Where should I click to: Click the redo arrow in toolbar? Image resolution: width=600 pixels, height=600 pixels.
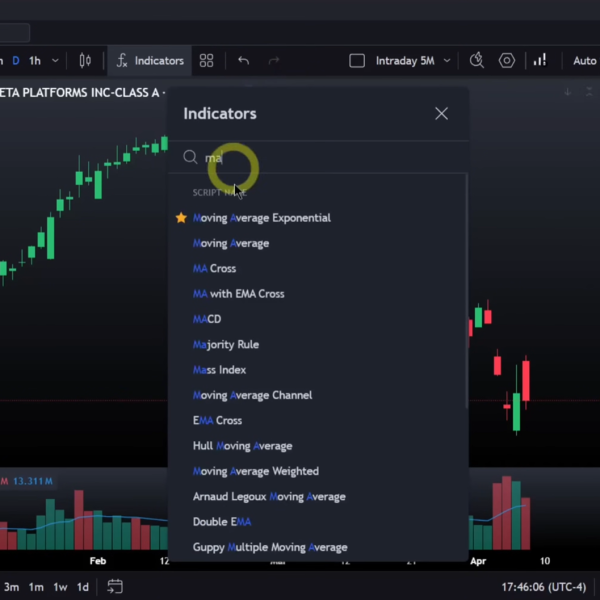point(274,61)
